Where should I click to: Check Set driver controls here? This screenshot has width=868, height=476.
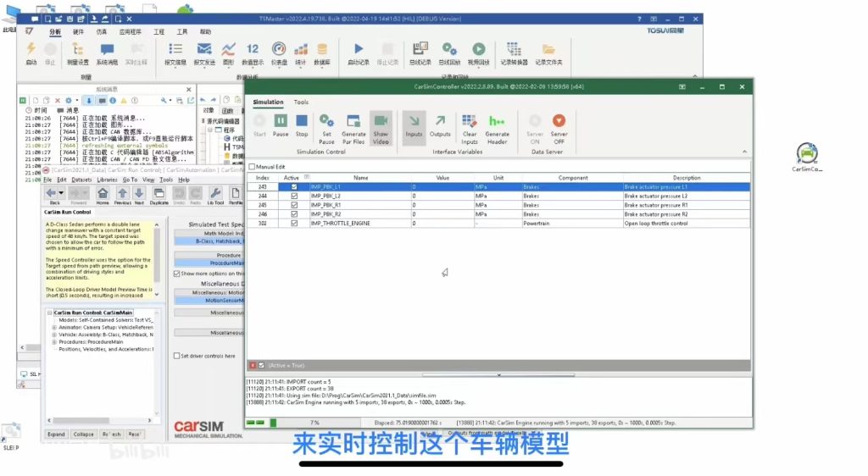pos(177,356)
